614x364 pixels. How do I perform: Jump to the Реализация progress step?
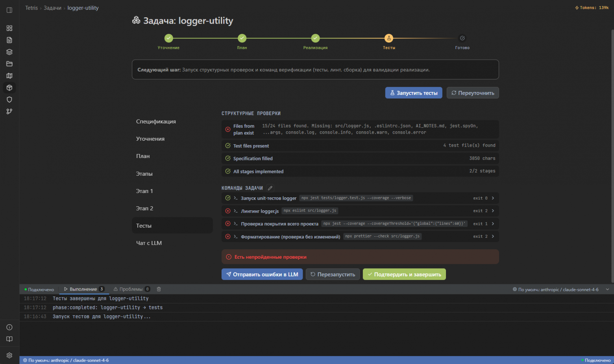point(315,39)
